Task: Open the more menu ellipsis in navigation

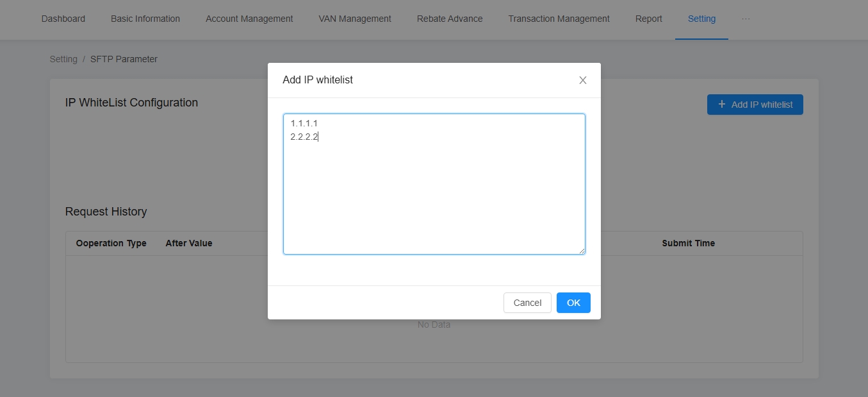Action: [x=746, y=19]
